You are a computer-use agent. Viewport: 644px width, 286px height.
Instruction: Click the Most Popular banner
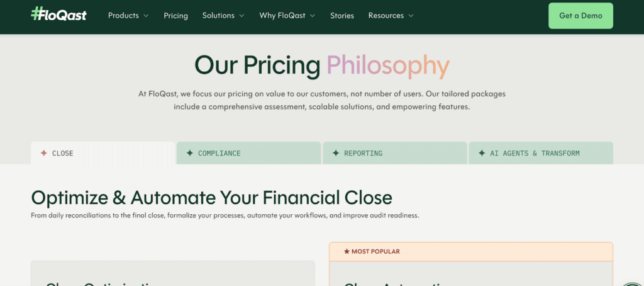point(470,251)
